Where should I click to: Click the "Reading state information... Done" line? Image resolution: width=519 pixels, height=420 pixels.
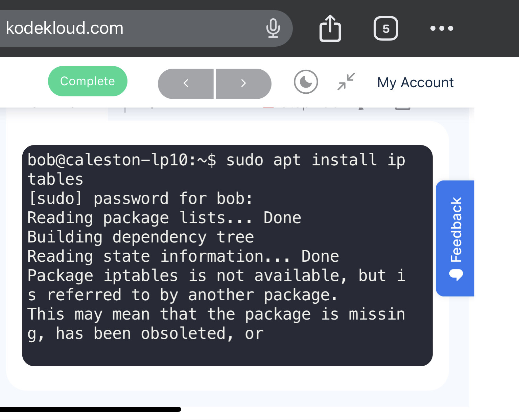click(x=183, y=256)
